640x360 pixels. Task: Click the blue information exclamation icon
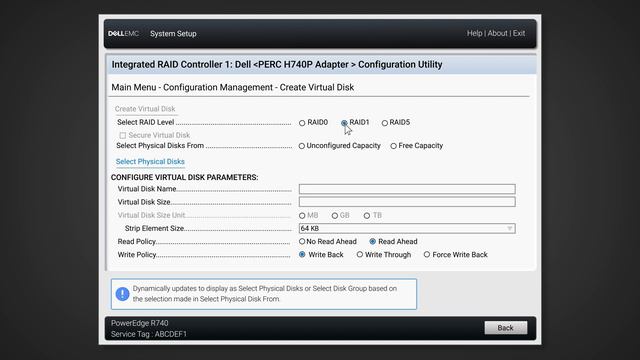point(122,294)
